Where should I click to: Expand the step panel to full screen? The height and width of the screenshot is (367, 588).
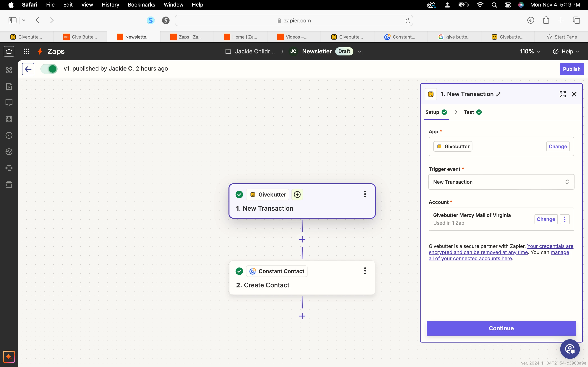pos(562,94)
